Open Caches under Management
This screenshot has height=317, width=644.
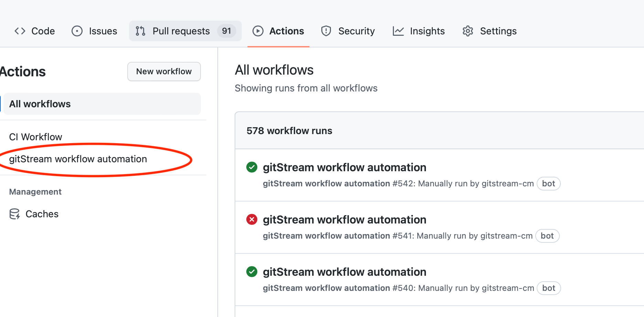34,214
